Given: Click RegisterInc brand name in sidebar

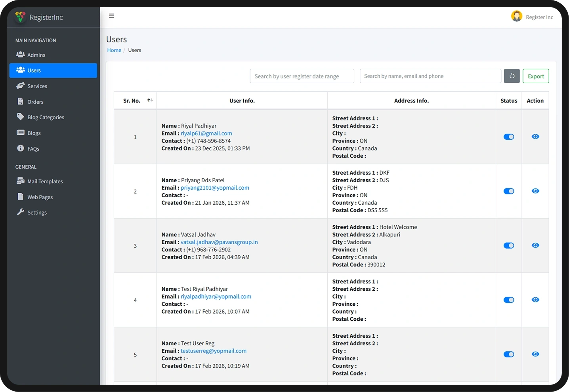Looking at the screenshot, I should (46, 17).
